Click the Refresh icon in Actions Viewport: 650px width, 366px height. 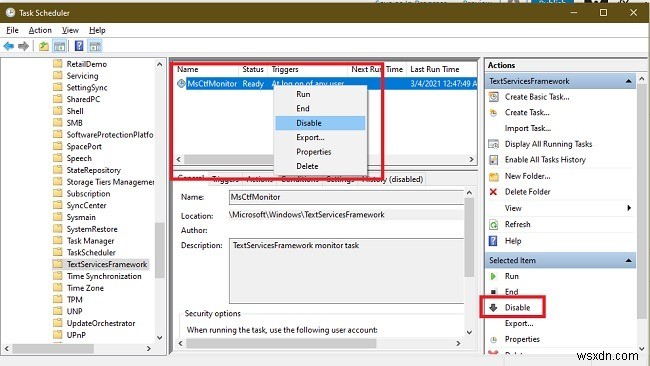pyautogui.click(x=493, y=225)
